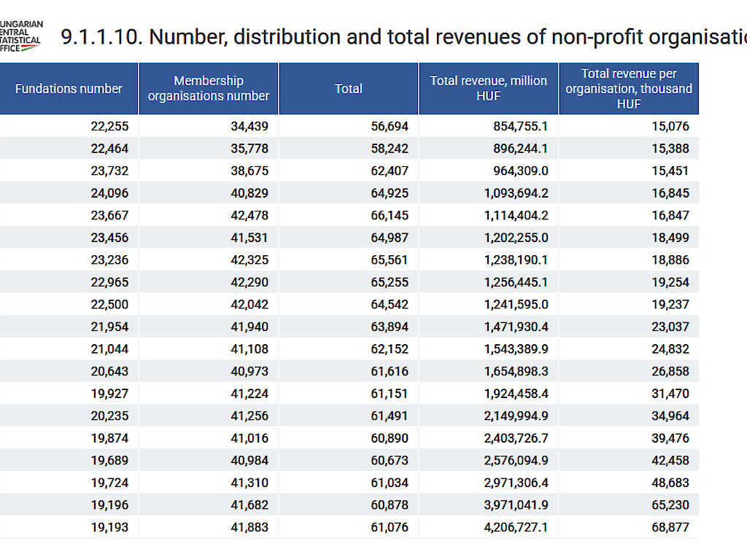Click the total cell showing 63,894
Viewport: 747px width, 560px height.
coord(390,327)
